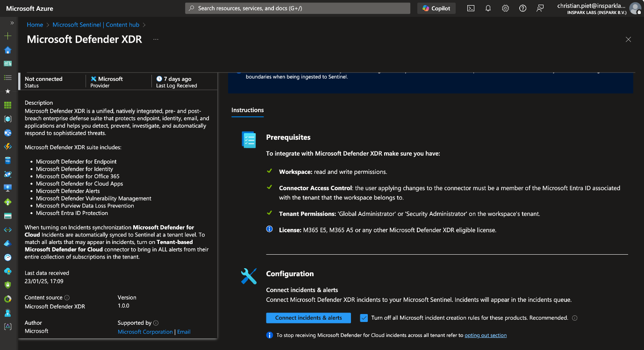Select the Instructions tab
This screenshot has height=350, width=644.
248,110
